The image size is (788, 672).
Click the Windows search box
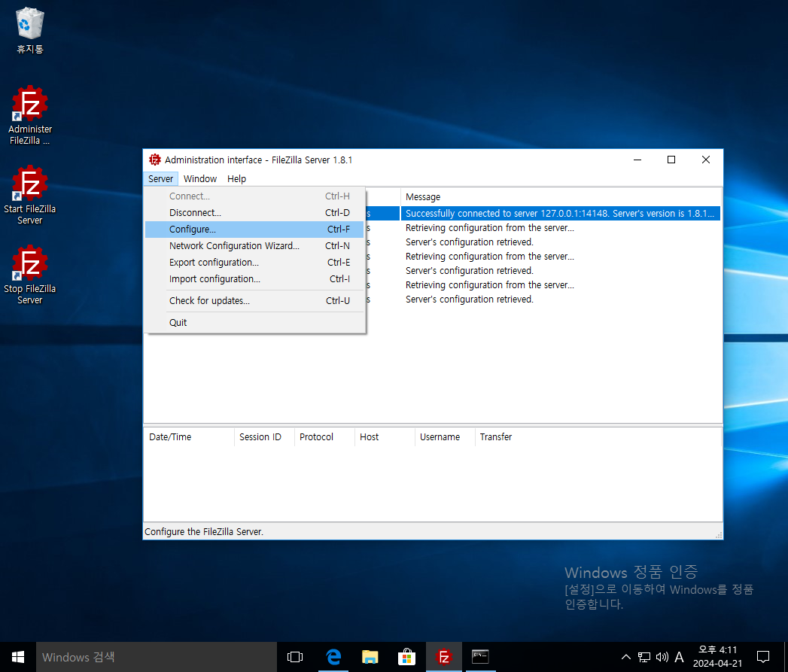tap(157, 657)
